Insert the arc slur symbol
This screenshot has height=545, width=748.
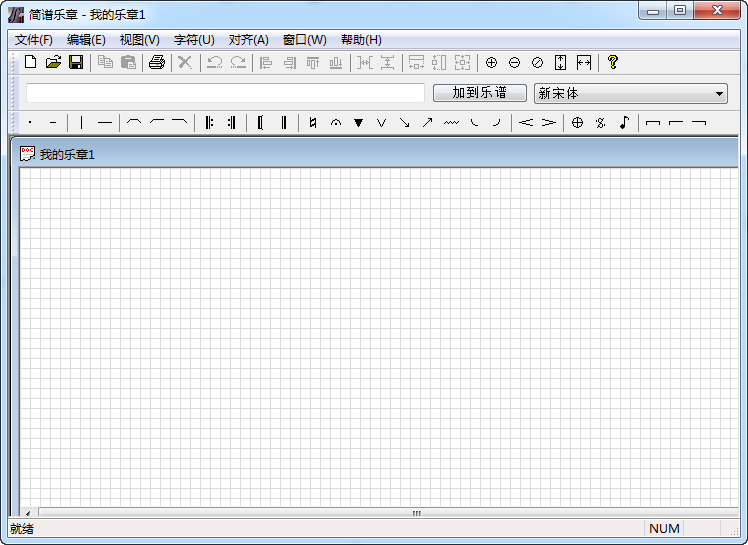point(134,123)
